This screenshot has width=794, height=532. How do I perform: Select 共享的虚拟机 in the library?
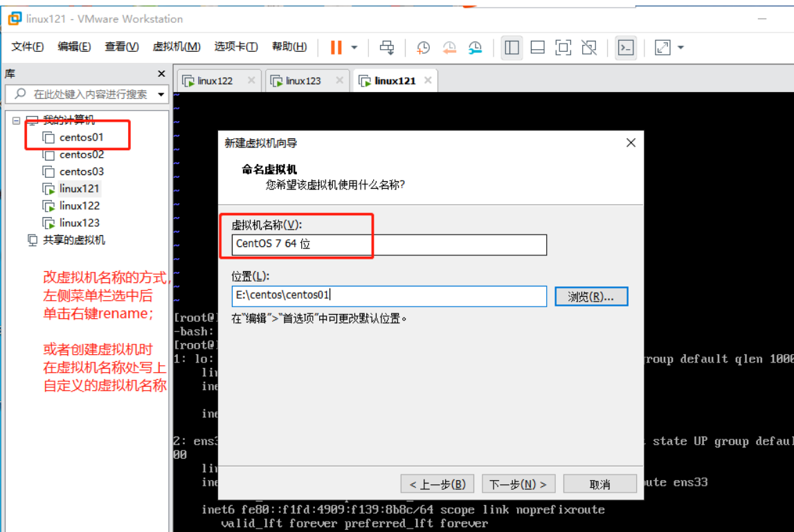point(73,240)
